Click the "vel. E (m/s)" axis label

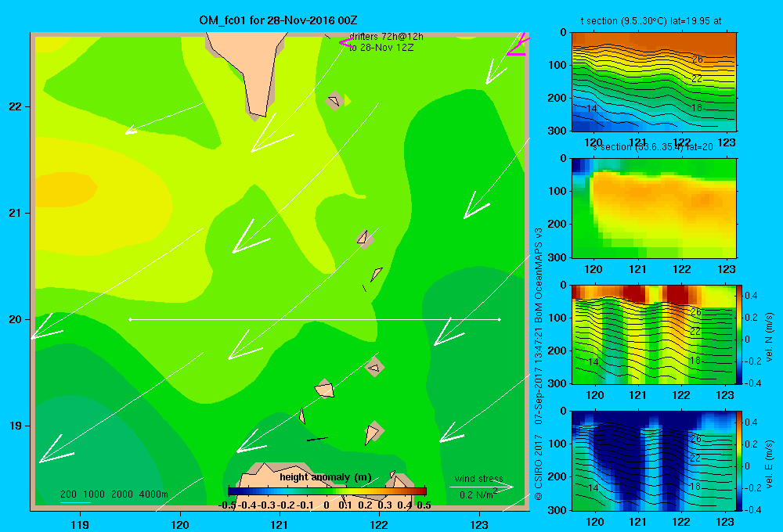pos(769,464)
